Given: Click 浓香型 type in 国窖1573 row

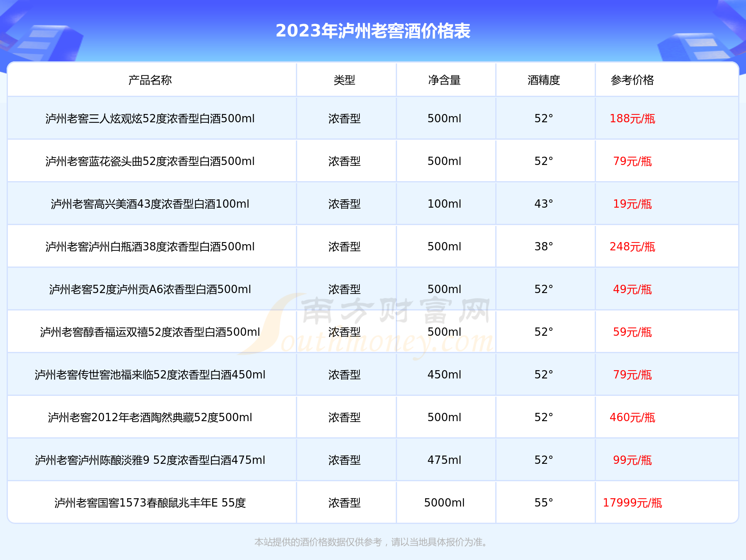Looking at the screenshot, I should [344, 503].
